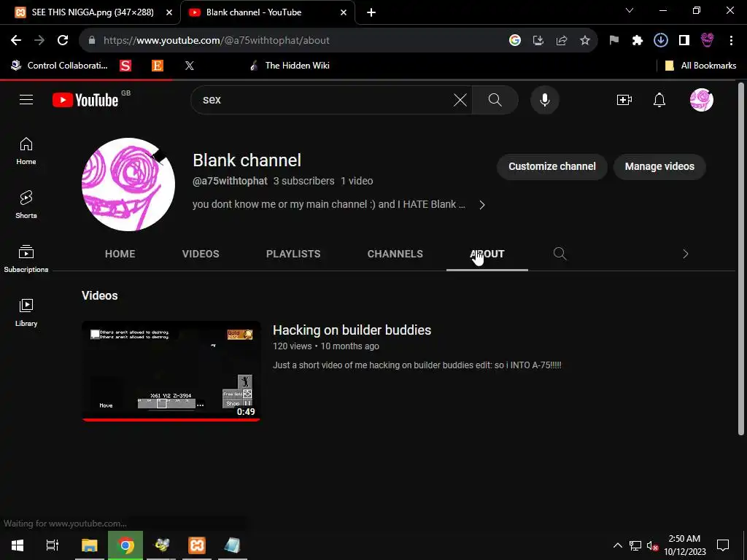This screenshot has height=560, width=747.
Task: Open Home in the sidebar
Action: pyautogui.click(x=26, y=151)
